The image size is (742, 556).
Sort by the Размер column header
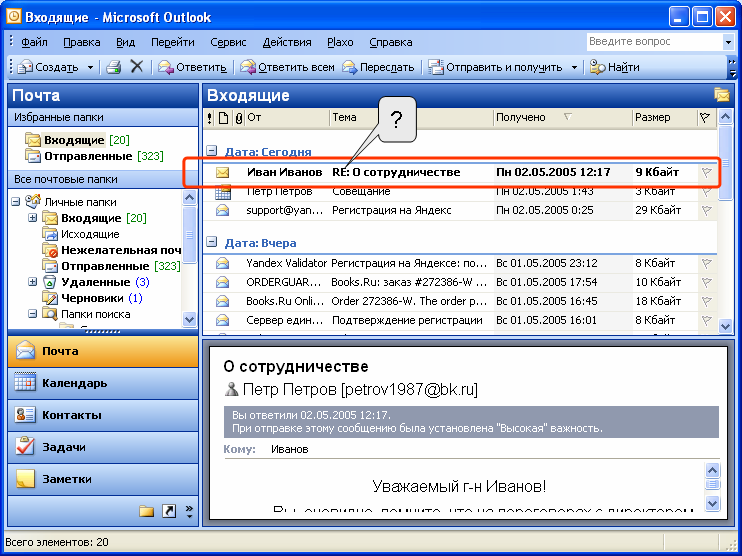(x=664, y=117)
